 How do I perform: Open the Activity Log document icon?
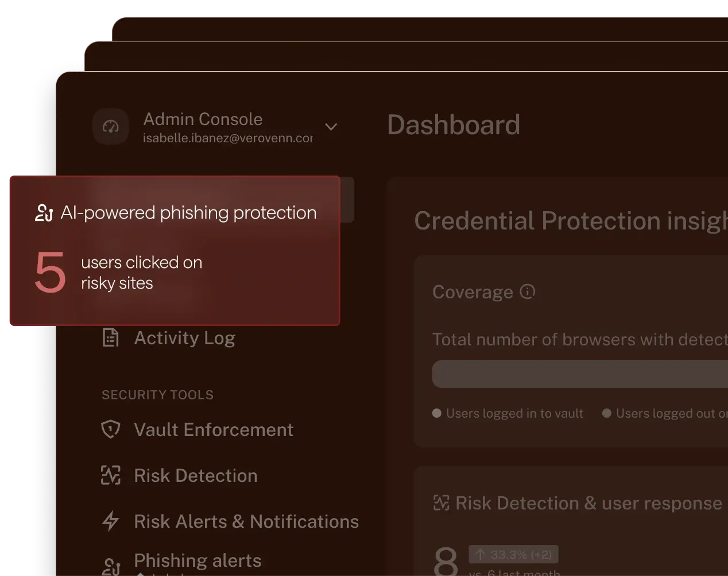point(110,337)
